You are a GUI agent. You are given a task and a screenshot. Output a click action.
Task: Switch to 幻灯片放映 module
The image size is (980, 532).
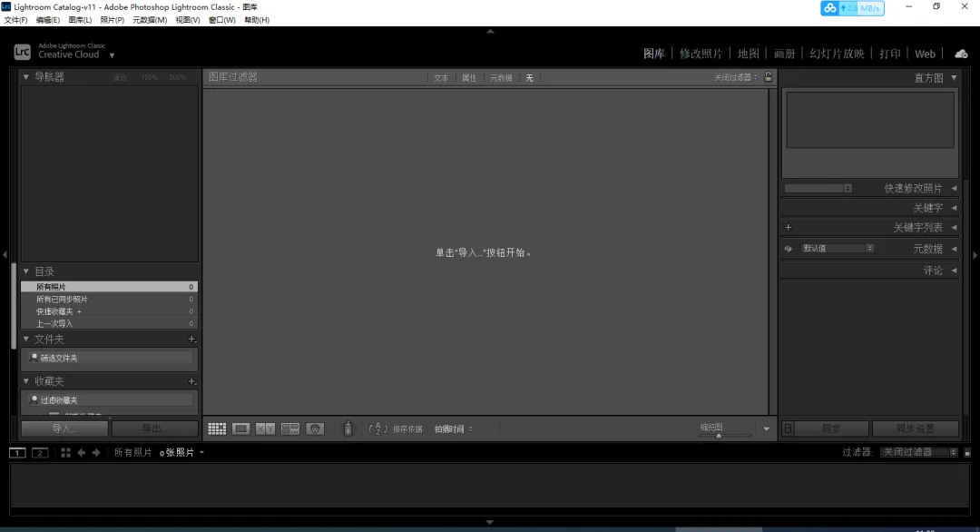click(837, 54)
